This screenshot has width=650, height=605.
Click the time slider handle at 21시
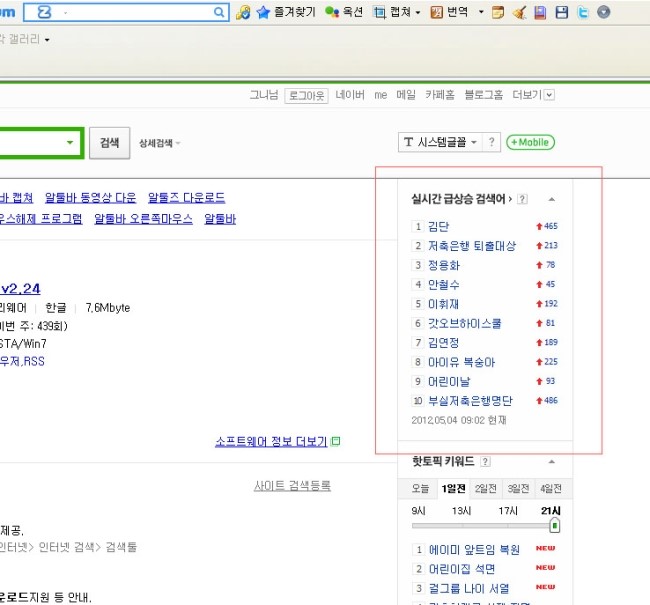click(554, 525)
